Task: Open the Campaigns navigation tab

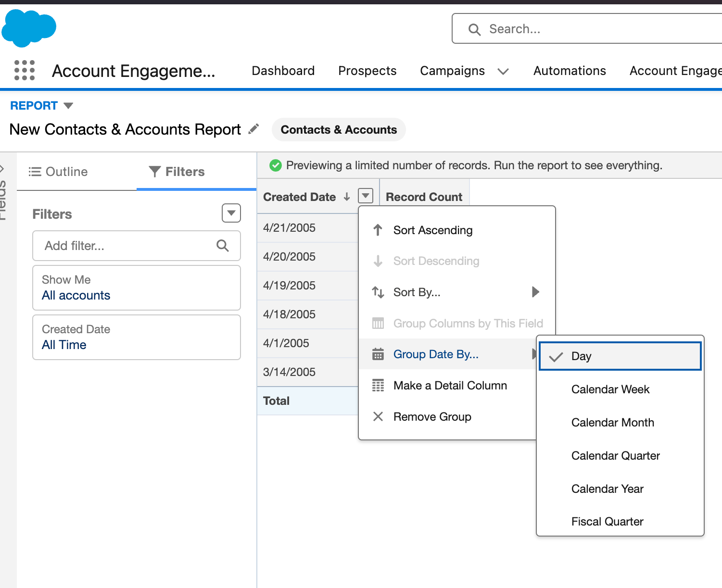Action: point(453,71)
